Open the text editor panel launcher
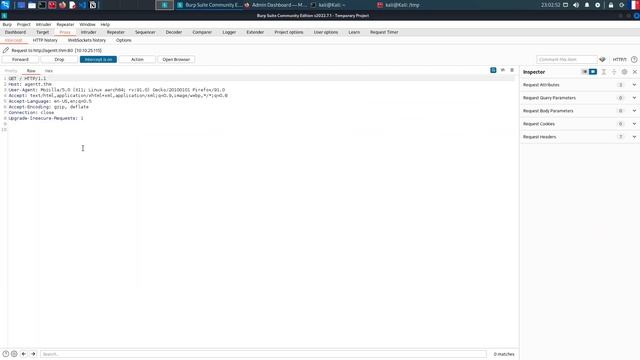640x360 pixels. pyautogui.click(x=73, y=5)
